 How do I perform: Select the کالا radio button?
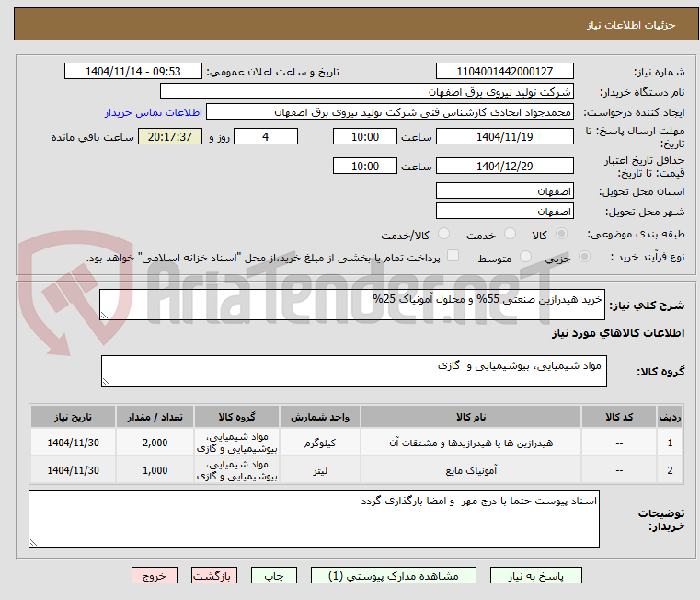pos(561,234)
